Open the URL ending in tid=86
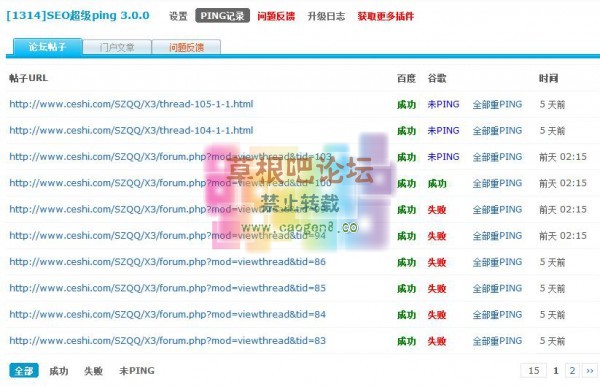This screenshot has height=387, width=600. (168, 262)
